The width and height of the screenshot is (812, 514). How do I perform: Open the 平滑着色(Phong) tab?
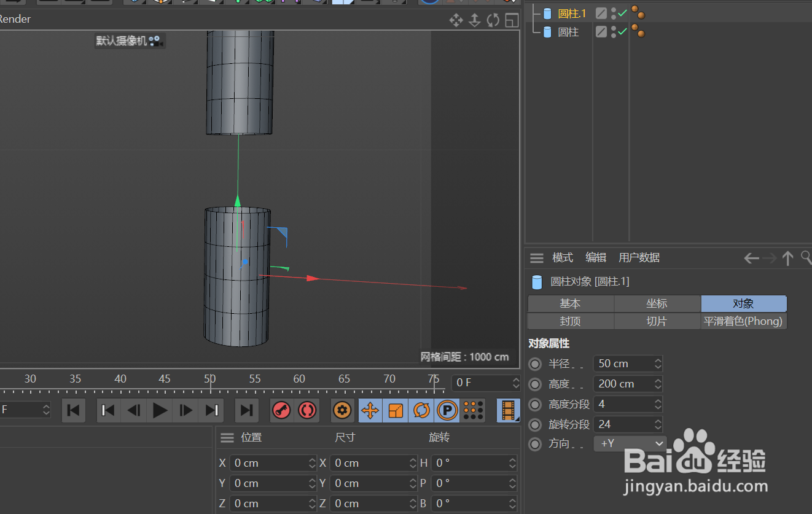click(x=744, y=321)
